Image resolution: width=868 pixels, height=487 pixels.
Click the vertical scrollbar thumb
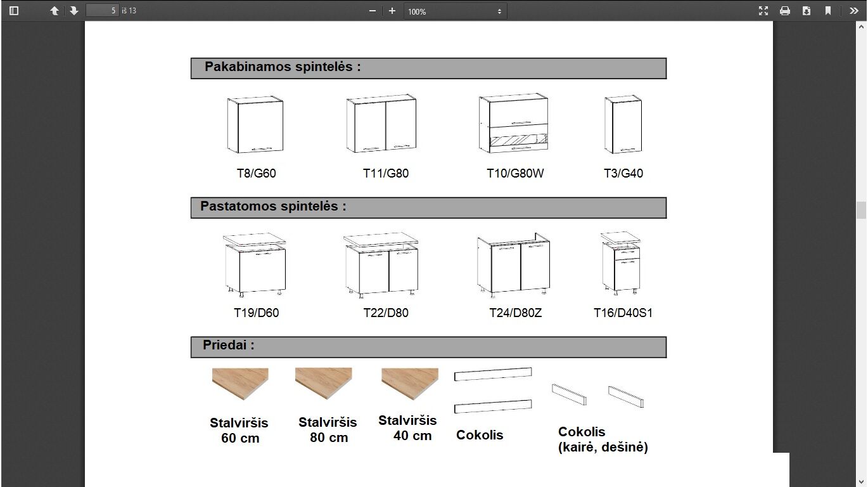(x=861, y=210)
